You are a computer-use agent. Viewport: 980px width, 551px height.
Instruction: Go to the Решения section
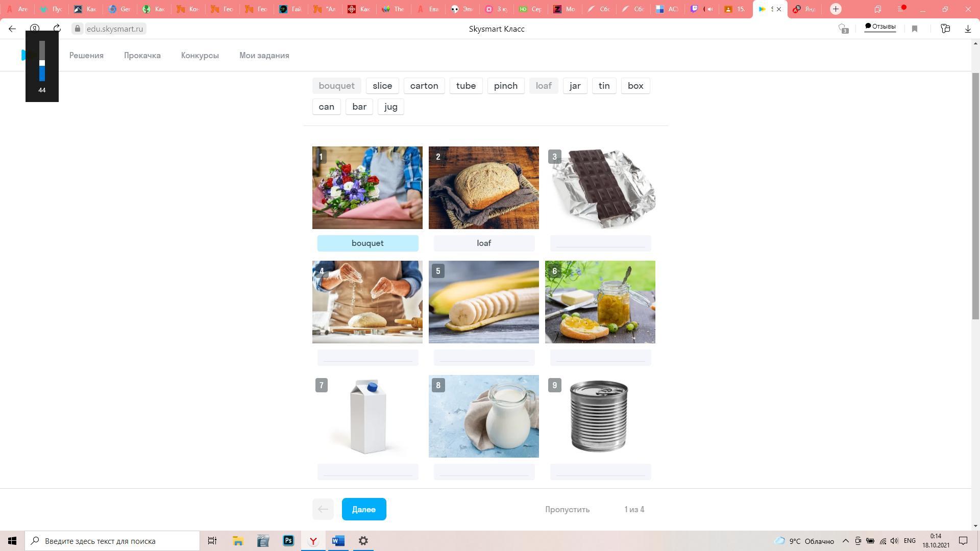point(86,55)
